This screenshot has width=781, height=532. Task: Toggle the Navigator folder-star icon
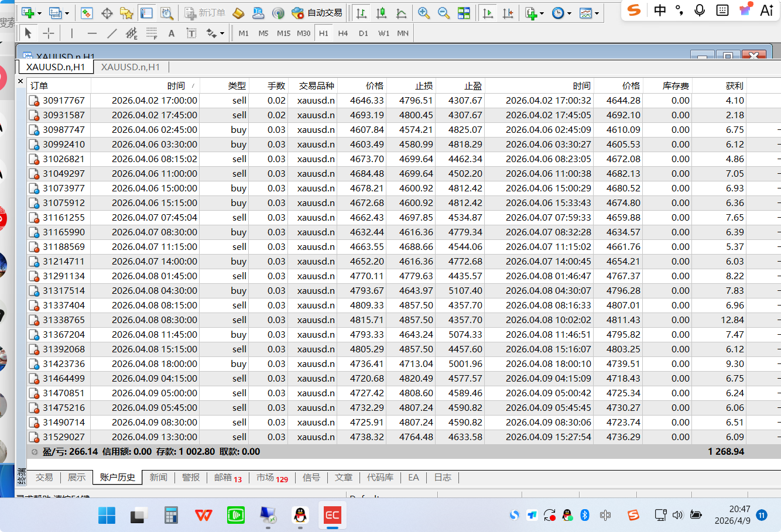pyautogui.click(x=126, y=12)
